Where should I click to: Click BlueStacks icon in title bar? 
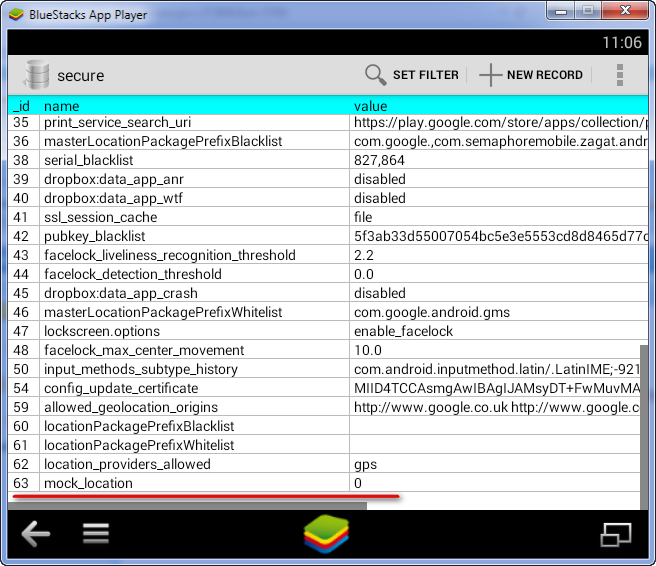pyautogui.click(x=17, y=13)
